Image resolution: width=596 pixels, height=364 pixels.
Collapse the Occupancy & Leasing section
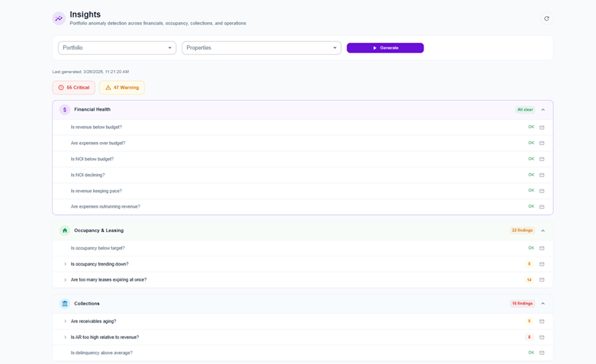click(543, 230)
